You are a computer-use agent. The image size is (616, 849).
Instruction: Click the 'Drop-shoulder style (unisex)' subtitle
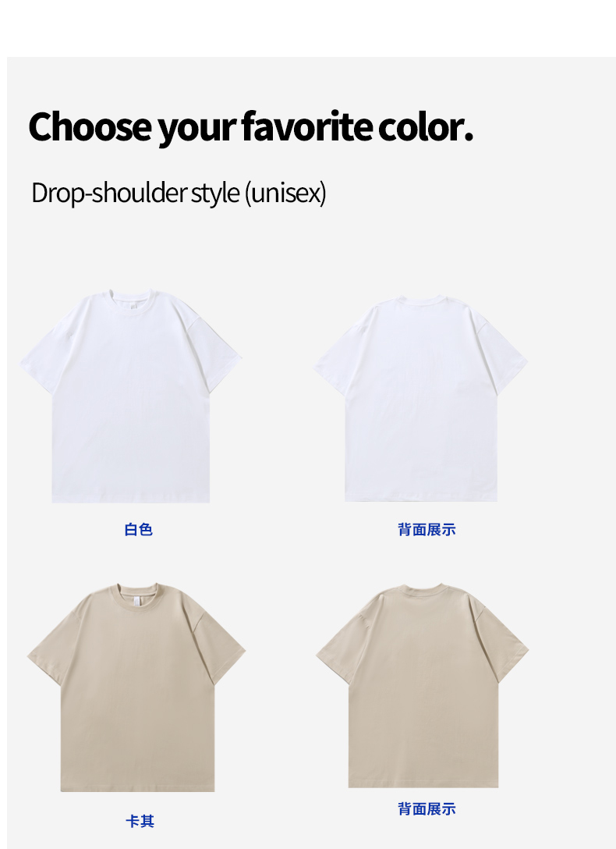179,194
